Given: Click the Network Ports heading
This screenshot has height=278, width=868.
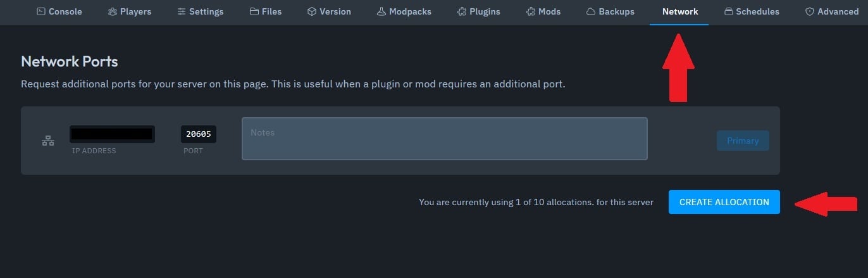Looking at the screenshot, I should (x=70, y=61).
